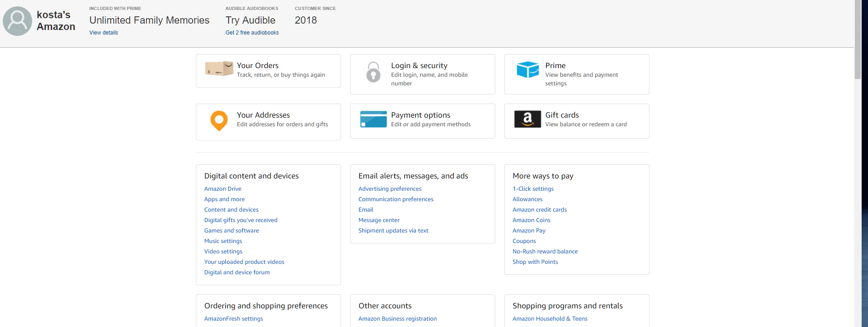Image resolution: width=868 pixels, height=327 pixels.
Task: Click the profile avatar icon
Action: tap(18, 21)
